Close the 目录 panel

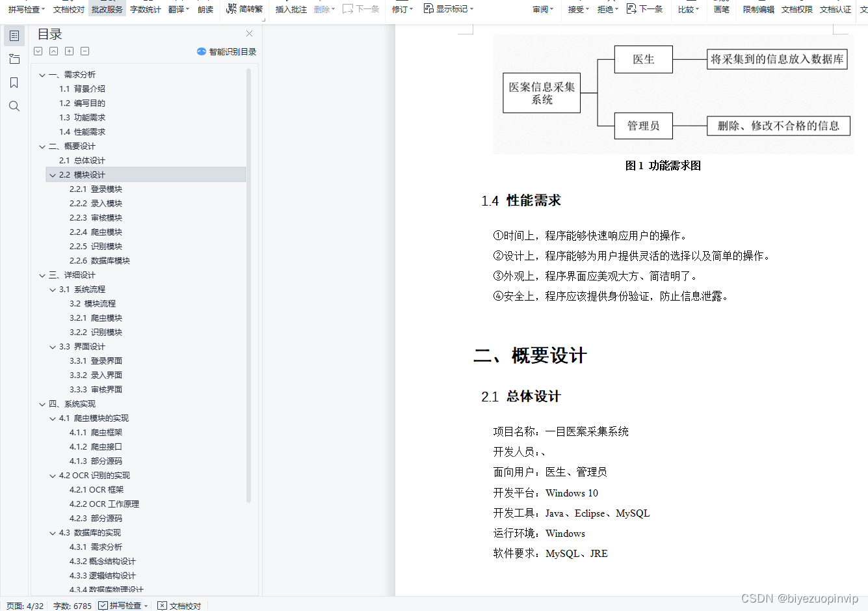[x=249, y=33]
